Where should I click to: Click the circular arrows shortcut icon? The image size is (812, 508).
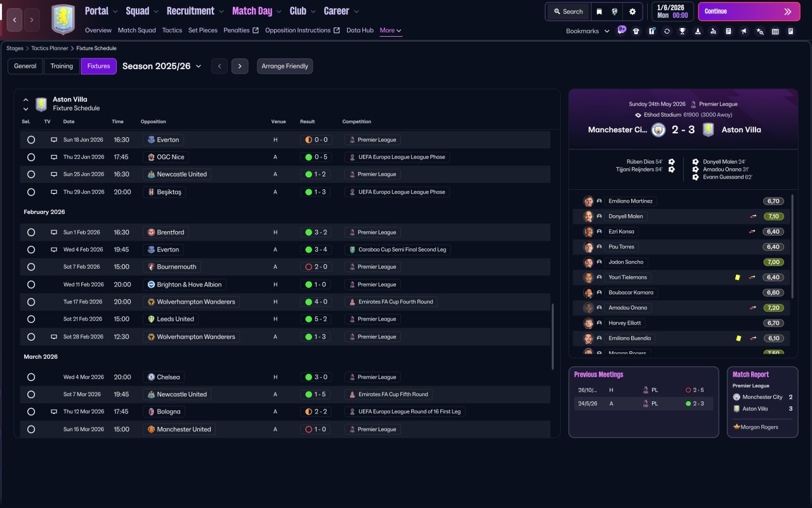click(x=667, y=31)
